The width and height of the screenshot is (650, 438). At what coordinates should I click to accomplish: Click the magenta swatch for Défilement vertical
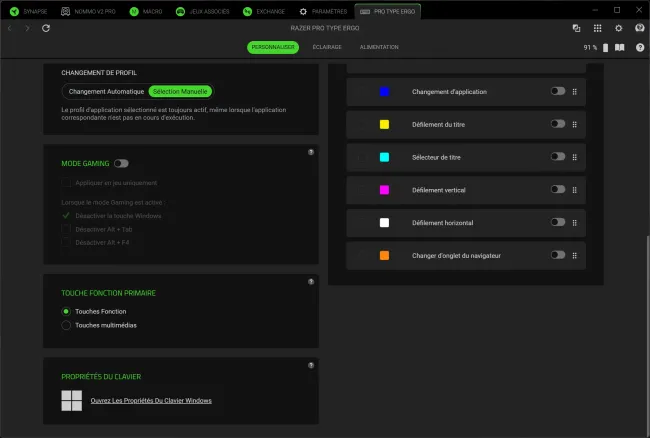pyautogui.click(x=384, y=190)
